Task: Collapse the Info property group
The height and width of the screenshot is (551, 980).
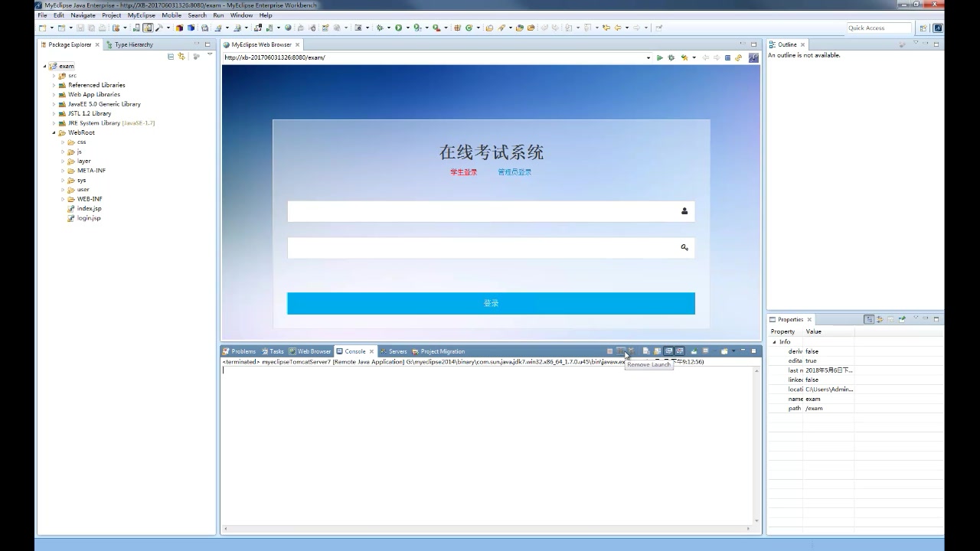Action: (774, 342)
